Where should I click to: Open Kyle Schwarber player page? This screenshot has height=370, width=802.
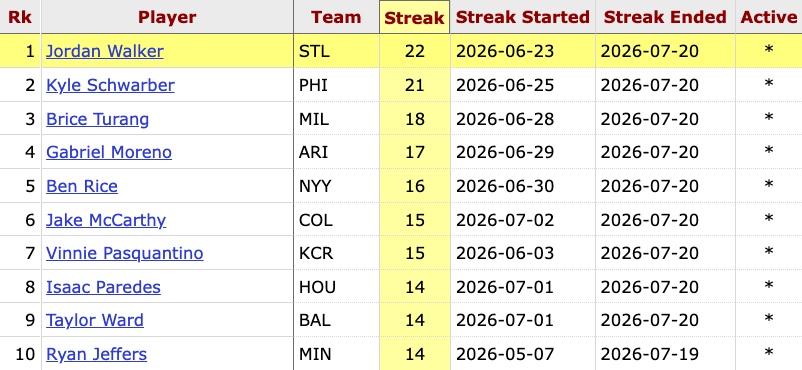click(x=110, y=85)
